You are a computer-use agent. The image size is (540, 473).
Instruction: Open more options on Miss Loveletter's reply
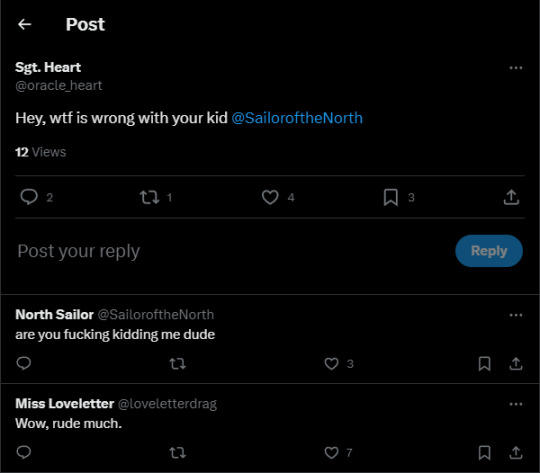pos(516,404)
